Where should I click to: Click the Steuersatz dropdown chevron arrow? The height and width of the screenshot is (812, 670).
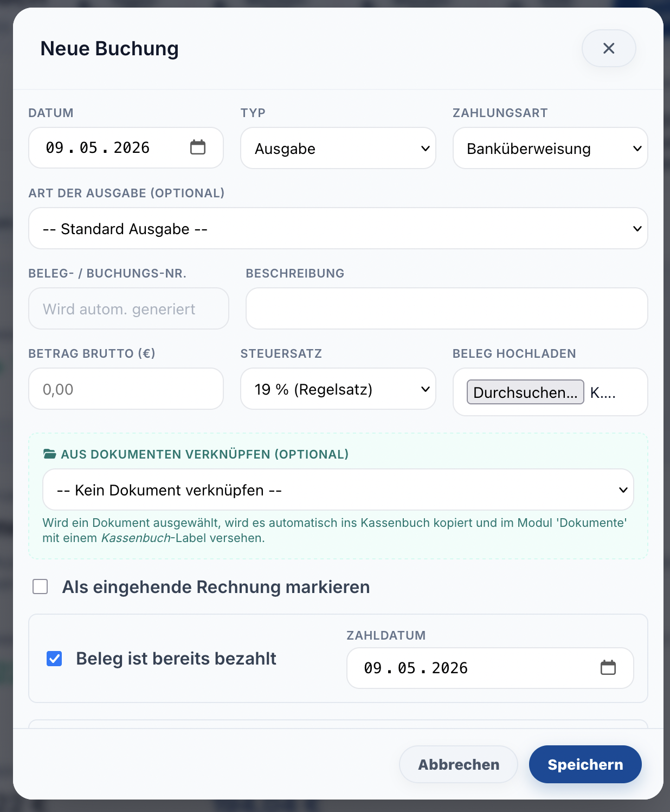pyautogui.click(x=425, y=389)
